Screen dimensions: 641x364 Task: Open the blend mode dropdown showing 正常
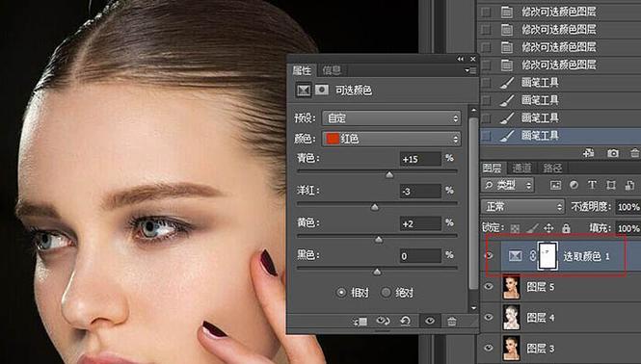pyautogui.click(x=522, y=207)
